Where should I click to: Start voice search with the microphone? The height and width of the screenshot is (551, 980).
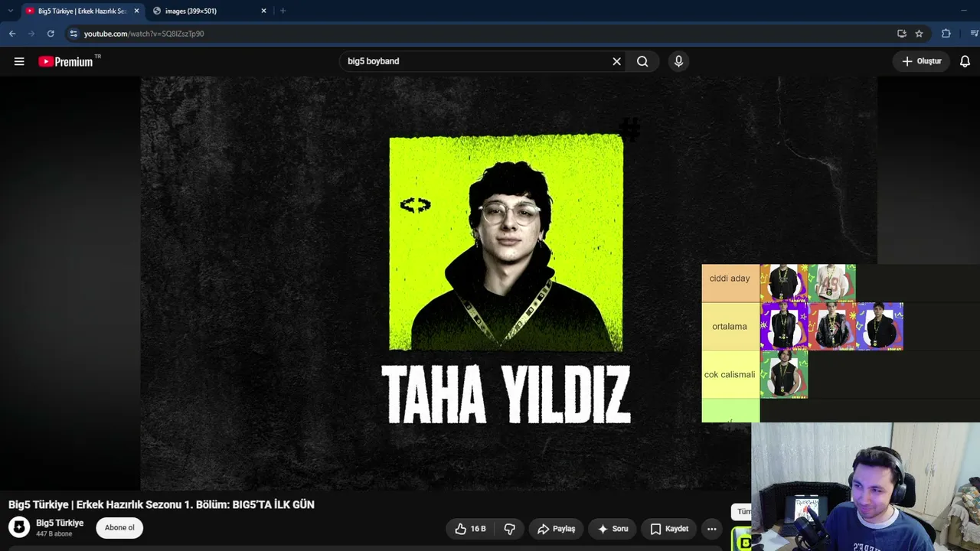pos(678,61)
